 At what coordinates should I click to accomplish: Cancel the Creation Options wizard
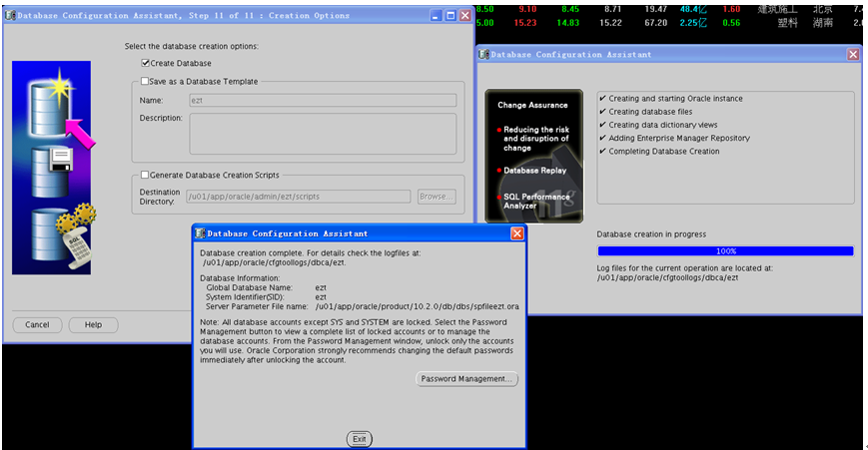[x=37, y=324]
